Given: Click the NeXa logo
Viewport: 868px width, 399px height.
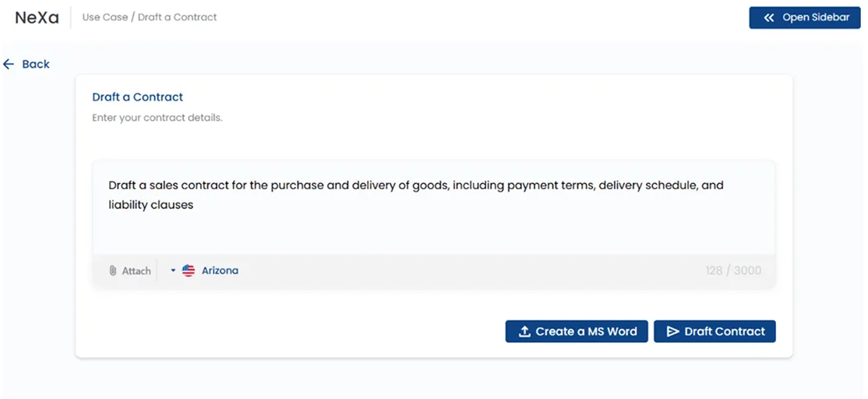Looking at the screenshot, I should pos(37,18).
